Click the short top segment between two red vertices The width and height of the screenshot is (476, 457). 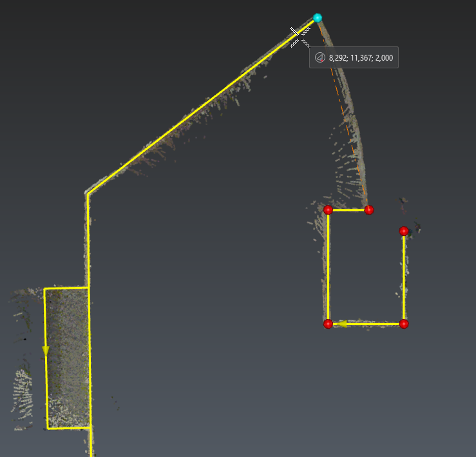(x=348, y=210)
